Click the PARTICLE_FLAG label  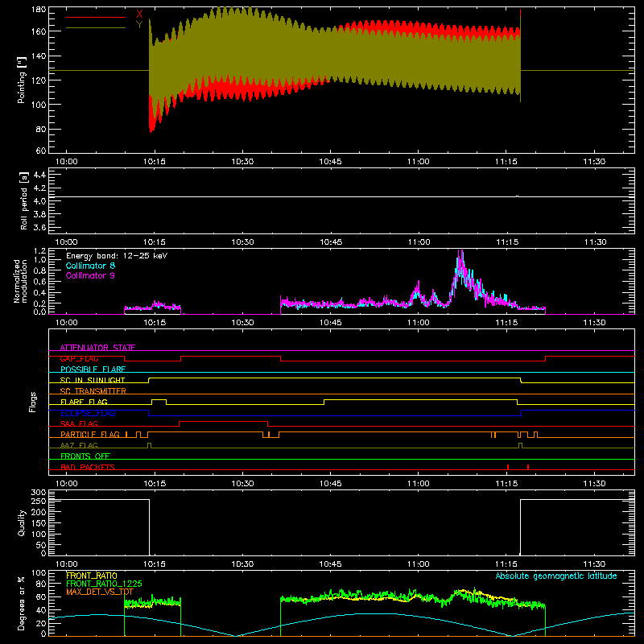point(90,434)
